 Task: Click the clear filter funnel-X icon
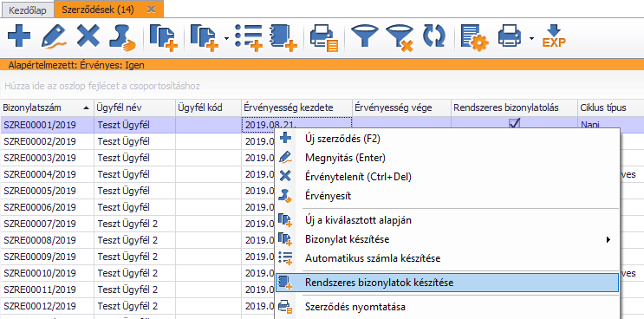tap(400, 38)
